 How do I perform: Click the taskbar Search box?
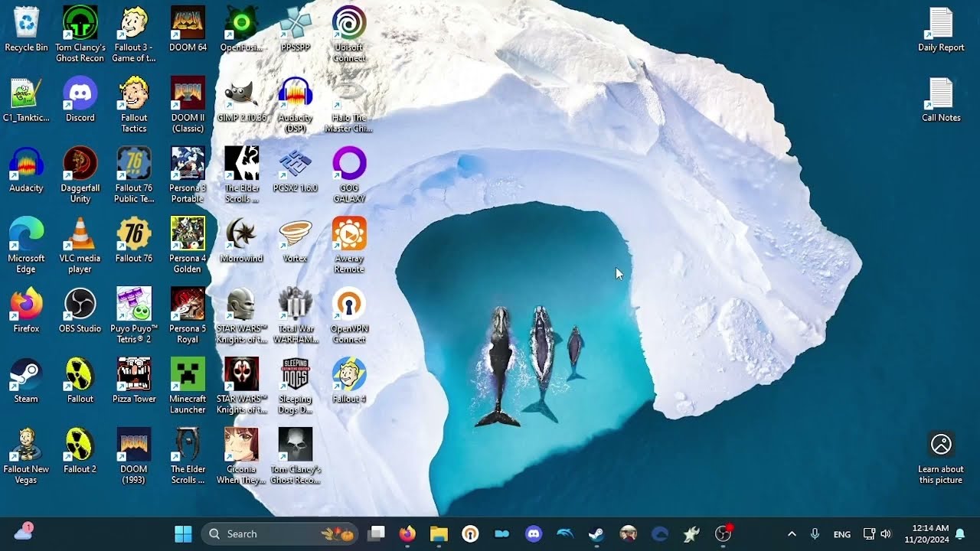pos(279,534)
